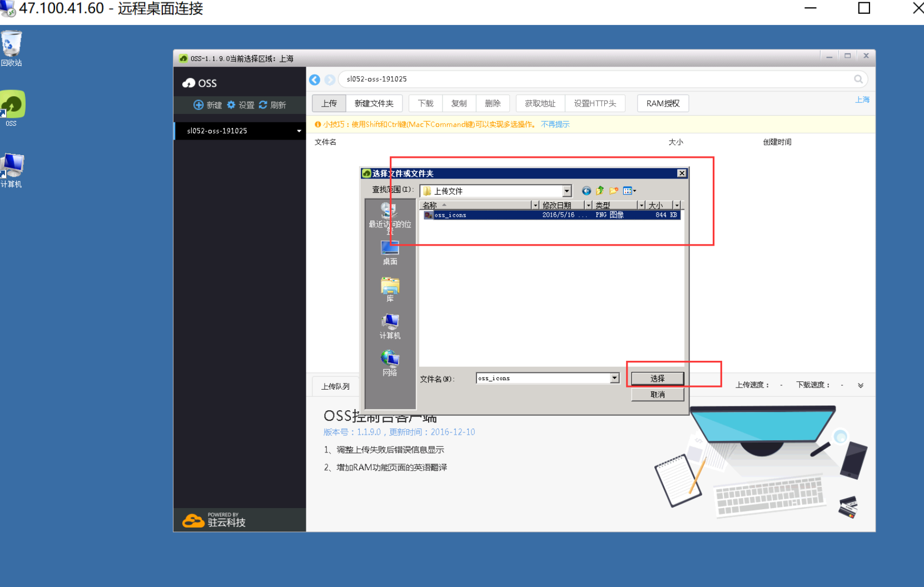
Task: Click the search magnifier icon
Action: (x=858, y=79)
